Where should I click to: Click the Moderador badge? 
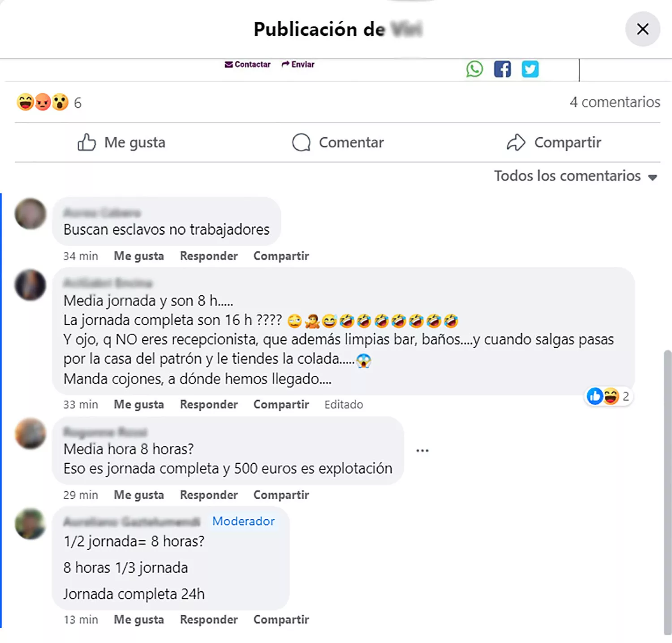point(243,521)
